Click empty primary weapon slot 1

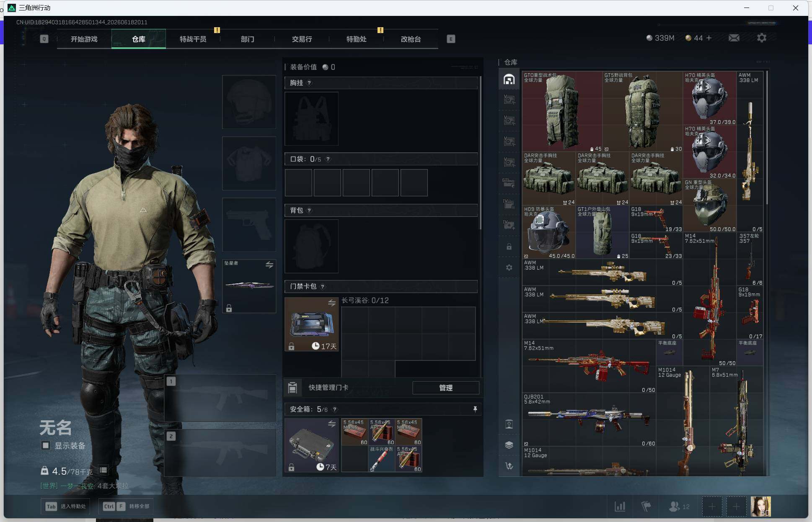220,398
